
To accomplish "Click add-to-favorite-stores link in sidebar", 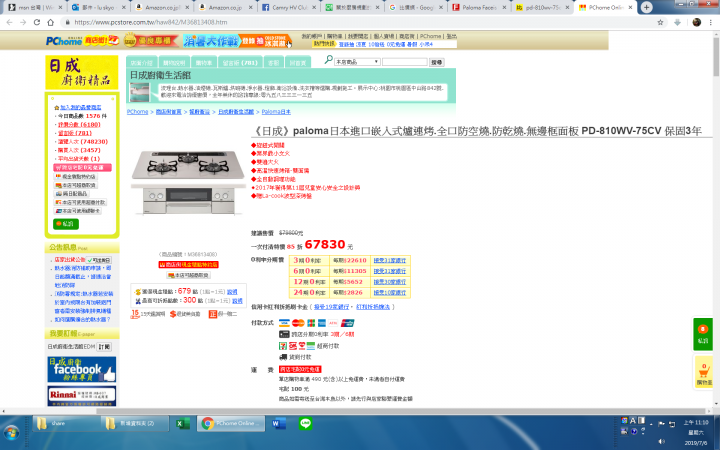I will click(81, 107).
